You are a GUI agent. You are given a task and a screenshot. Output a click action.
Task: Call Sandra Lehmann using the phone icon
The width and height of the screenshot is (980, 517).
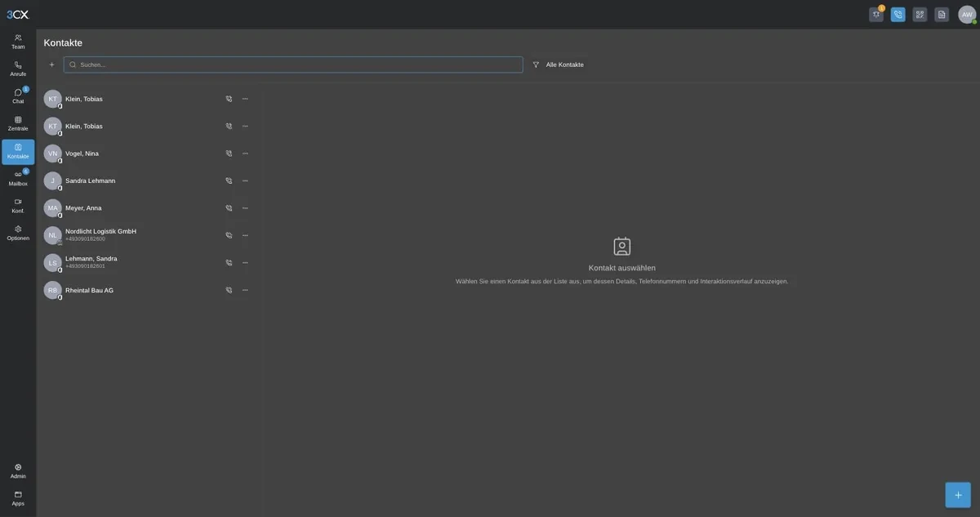[x=229, y=181]
